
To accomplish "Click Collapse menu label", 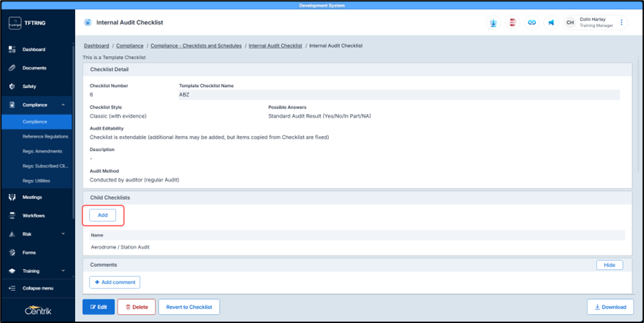I will tap(38, 288).
